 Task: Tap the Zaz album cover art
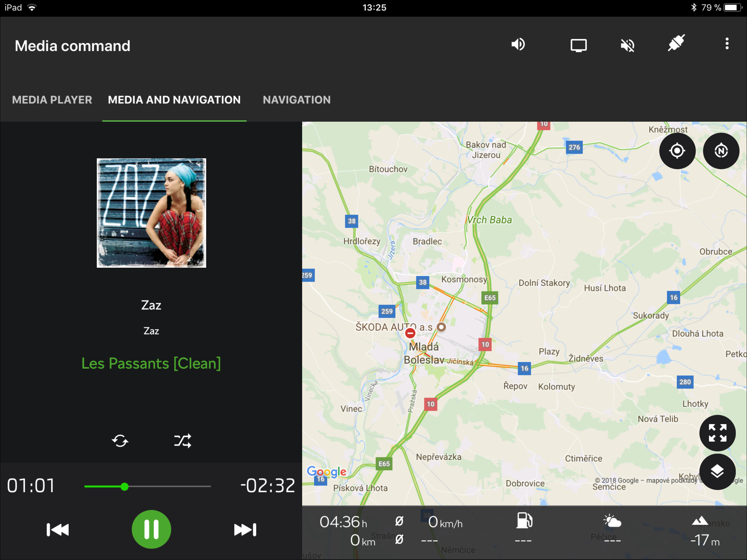click(151, 213)
